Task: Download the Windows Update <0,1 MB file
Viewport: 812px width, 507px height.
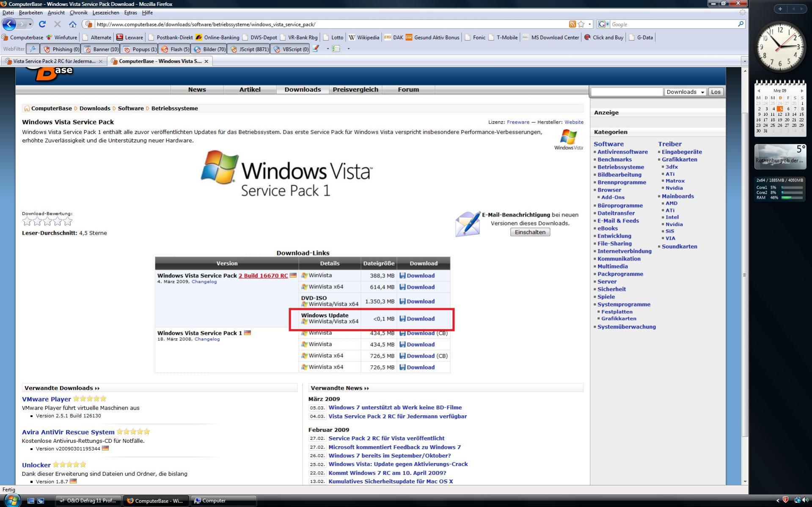Action: (417, 319)
